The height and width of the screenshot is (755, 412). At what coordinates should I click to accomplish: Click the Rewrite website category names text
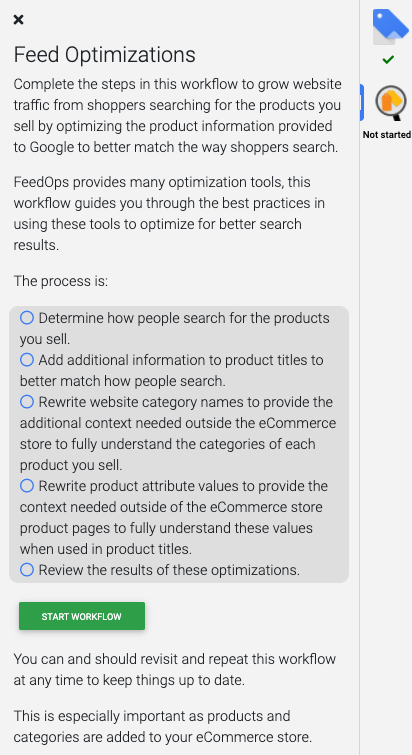[x=178, y=433]
